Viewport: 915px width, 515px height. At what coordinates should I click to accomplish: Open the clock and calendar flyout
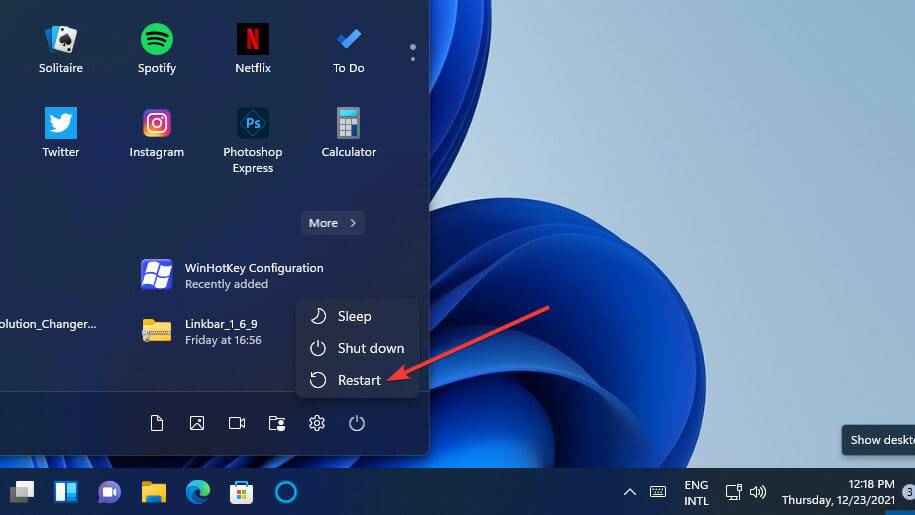coord(839,492)
